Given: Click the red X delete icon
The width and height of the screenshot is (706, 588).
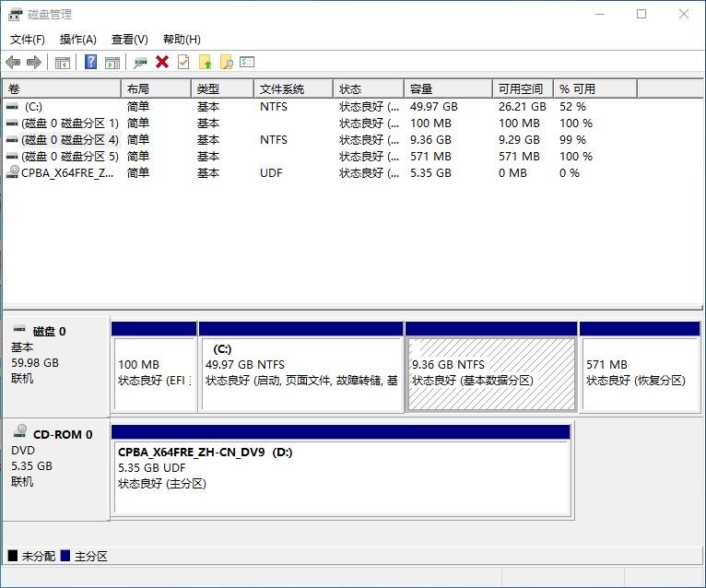Looking at the screenshot, I should click(162, 62).
